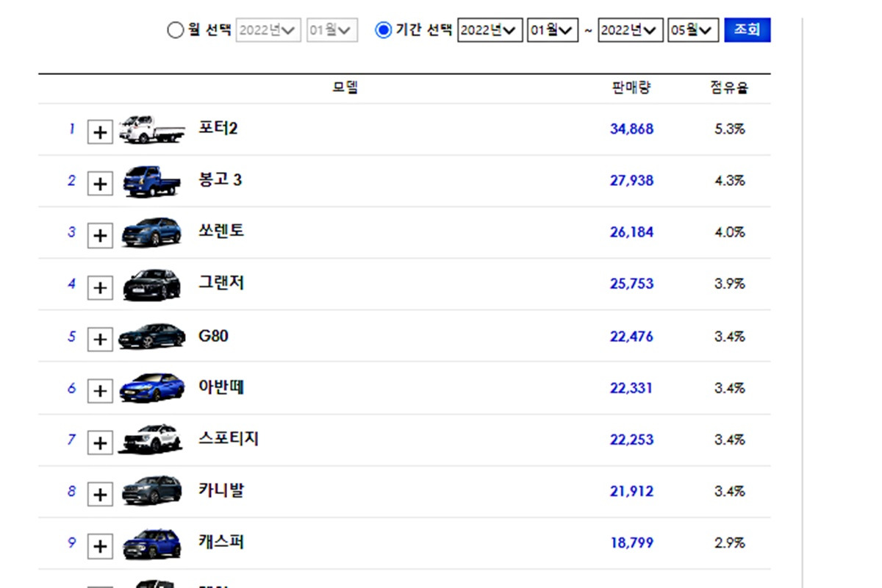The width and height of the screenshot is (882, 588).
Task: Open the 스포티지 model name
Action: click(229, 439)
